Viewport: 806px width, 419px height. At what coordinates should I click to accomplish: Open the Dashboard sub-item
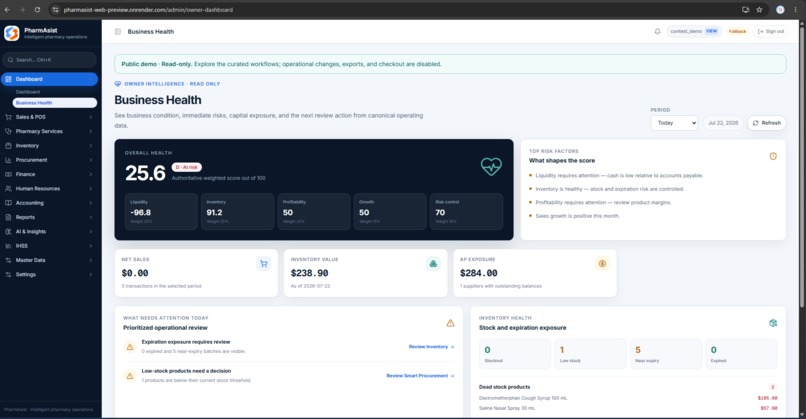pyautogui.click(x=28, y=92)
